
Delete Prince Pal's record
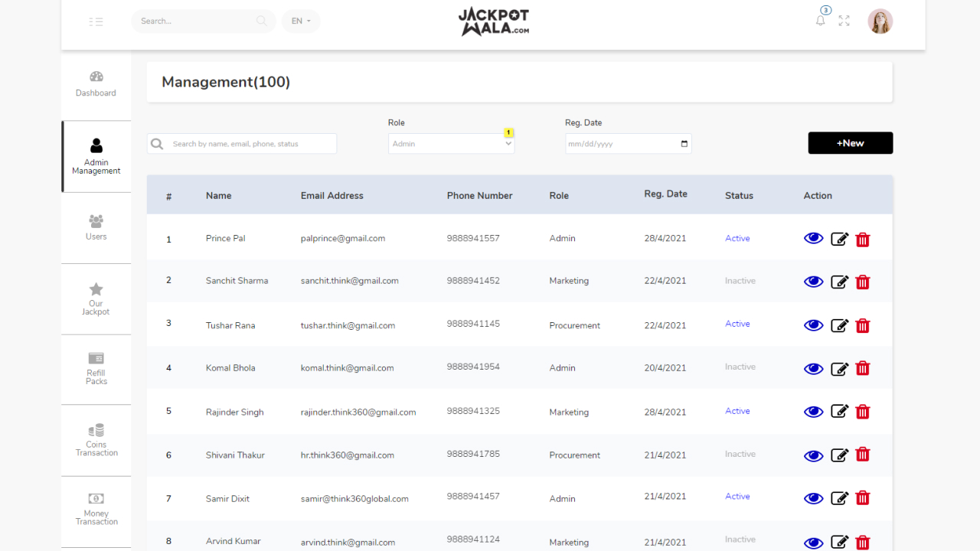coord(863,240)
